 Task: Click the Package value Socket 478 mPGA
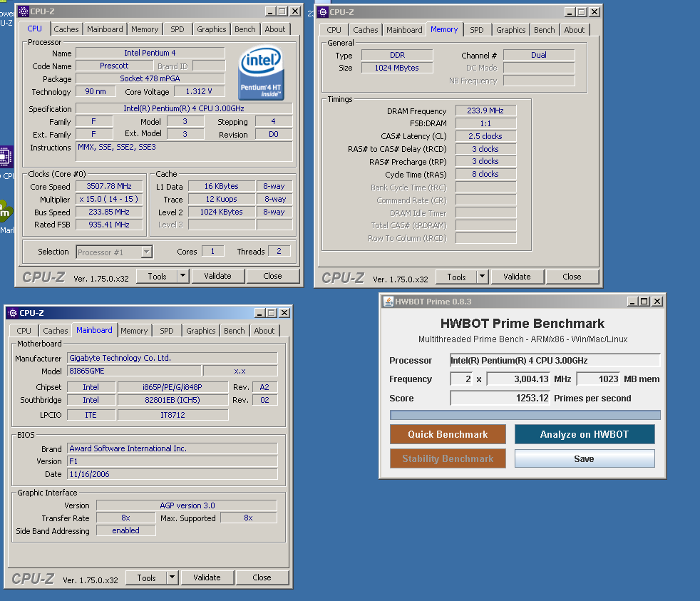point(150,78)
